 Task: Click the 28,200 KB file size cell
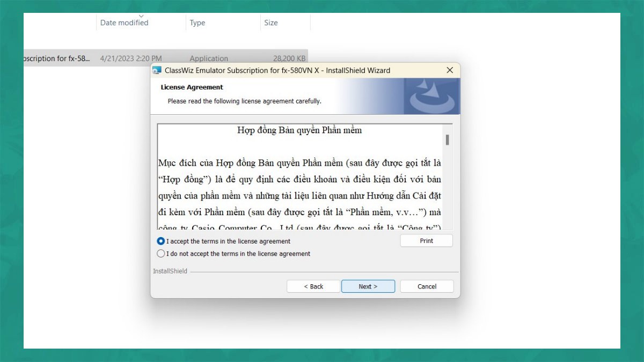coord(289,58)
